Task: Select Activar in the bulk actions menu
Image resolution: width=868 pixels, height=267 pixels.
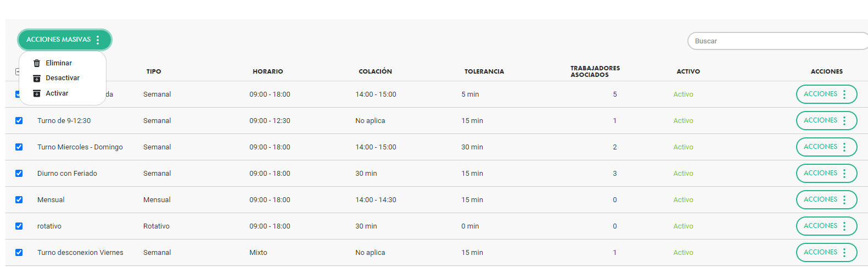Action: pos(57,93)
